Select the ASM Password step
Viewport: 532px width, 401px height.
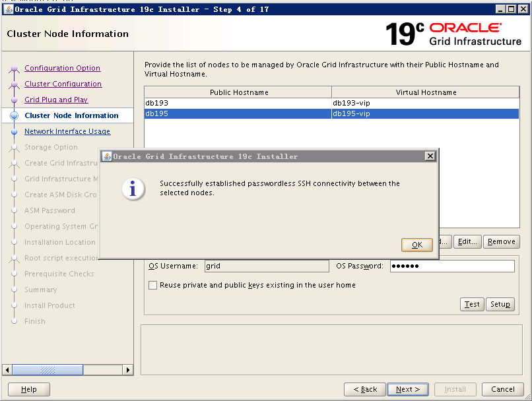(50, 210)
